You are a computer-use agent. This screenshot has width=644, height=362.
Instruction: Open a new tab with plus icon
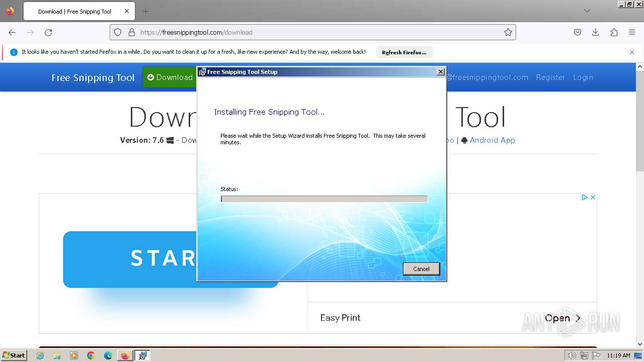point(145,11)
